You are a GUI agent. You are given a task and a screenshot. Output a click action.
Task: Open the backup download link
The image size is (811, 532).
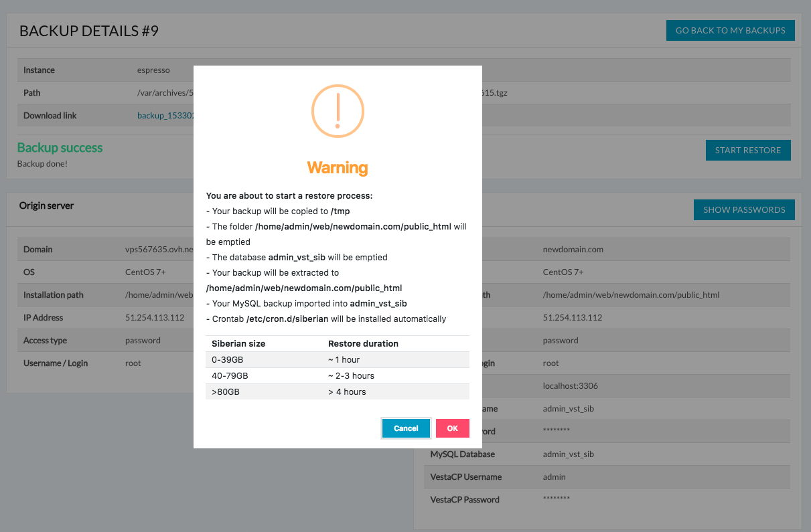pyautogui.click(x=165, y=116)
